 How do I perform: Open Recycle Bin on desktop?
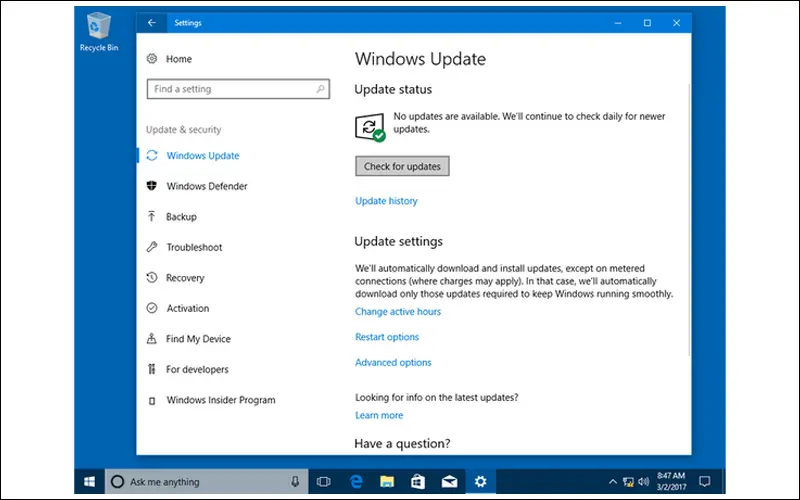click(99, 33)
